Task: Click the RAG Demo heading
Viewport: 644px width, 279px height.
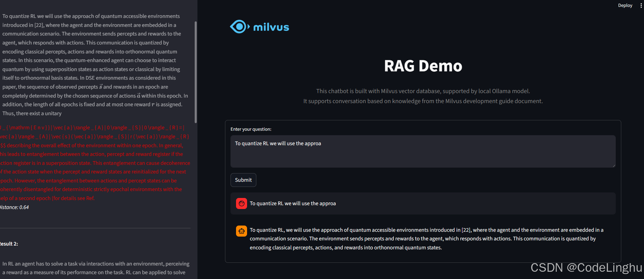Action: tap(423, 66)
